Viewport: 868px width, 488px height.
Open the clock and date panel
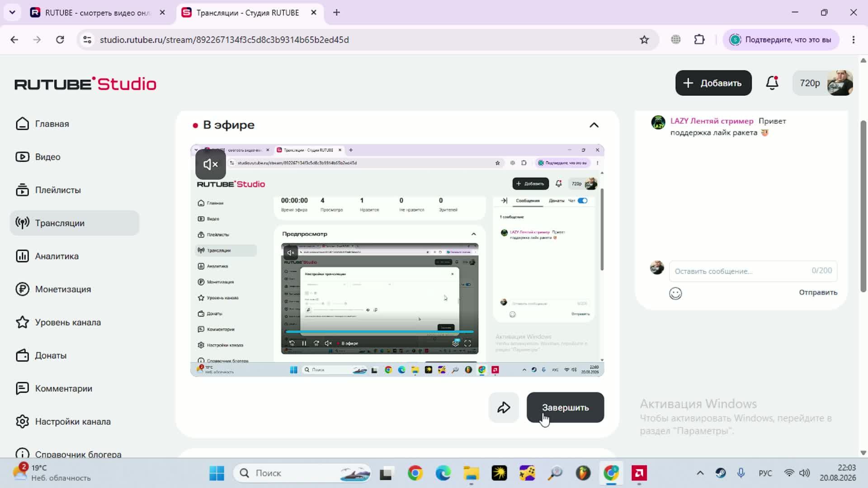pyautogui.click(x=838, y=473)
